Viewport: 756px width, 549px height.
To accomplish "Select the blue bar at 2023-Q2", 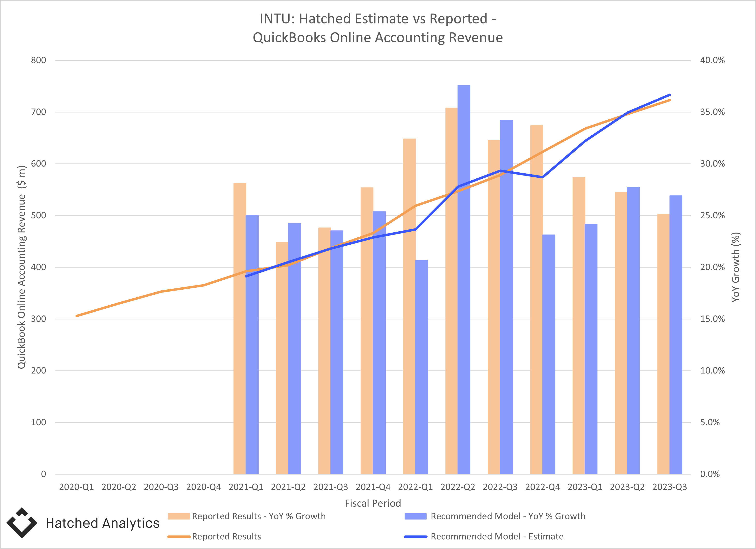I will click(633, 330).
